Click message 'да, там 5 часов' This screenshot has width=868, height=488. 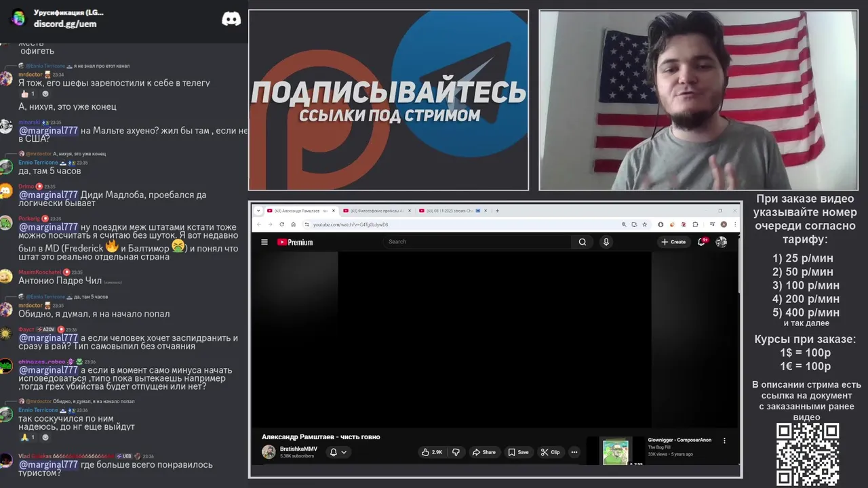tap(50, 171)
